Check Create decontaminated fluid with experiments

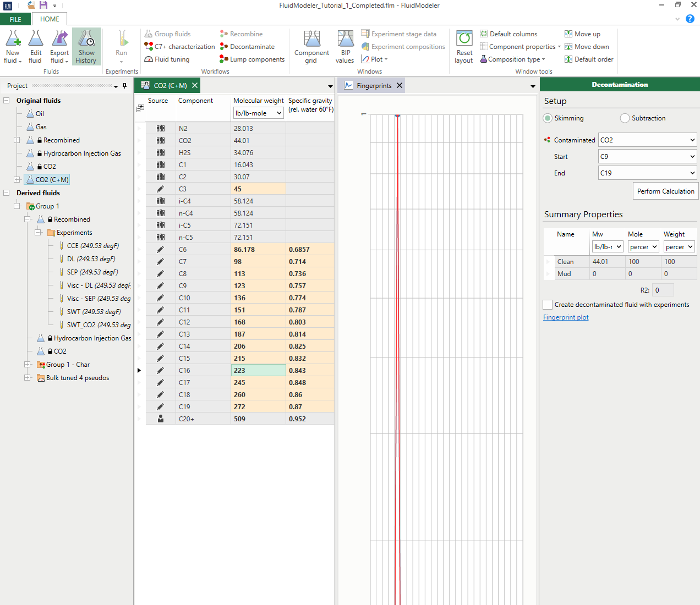(x=548, y=305)
